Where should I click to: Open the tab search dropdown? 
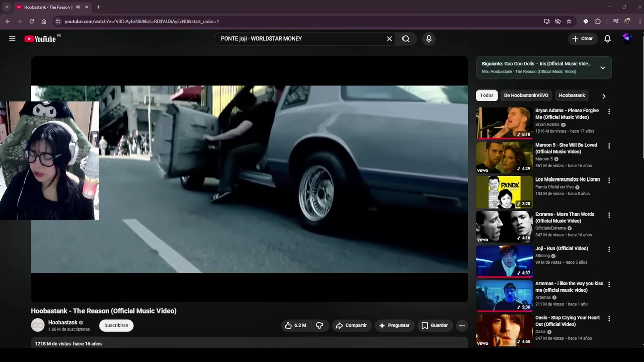pyautogui.click(x=7, y=7)
